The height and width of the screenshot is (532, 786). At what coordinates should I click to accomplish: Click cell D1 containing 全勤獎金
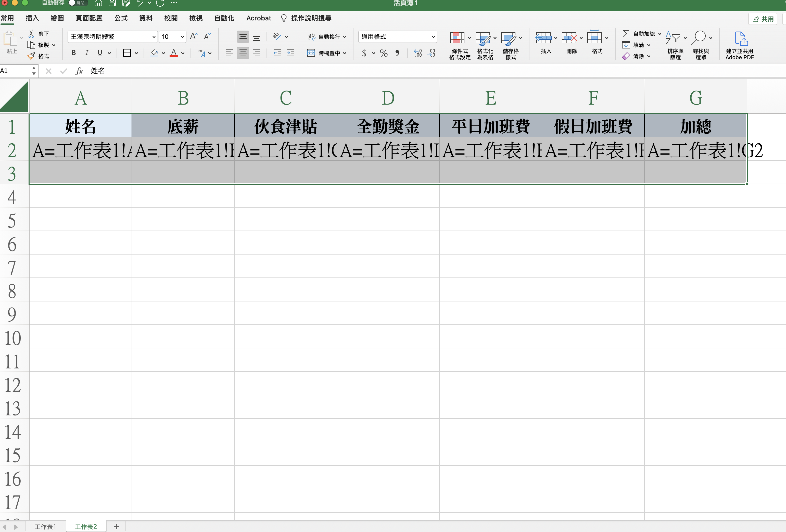[388, 126]
